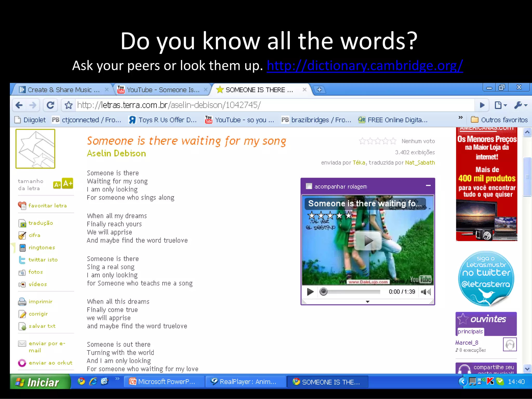Image resolution: width=532 pixels, height=399 pixels.
Task: Open the Aselin Debison artist link
Action: [116, 153]
